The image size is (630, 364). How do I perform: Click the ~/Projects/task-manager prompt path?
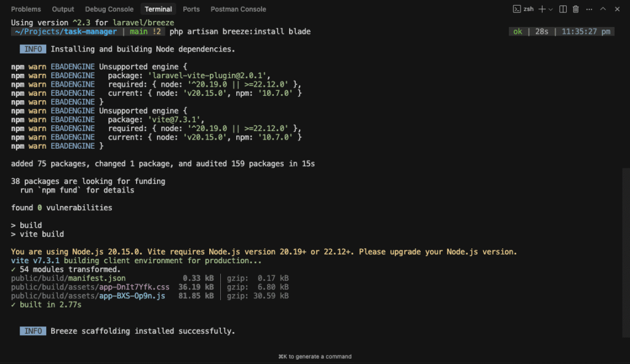coord(63,31)
